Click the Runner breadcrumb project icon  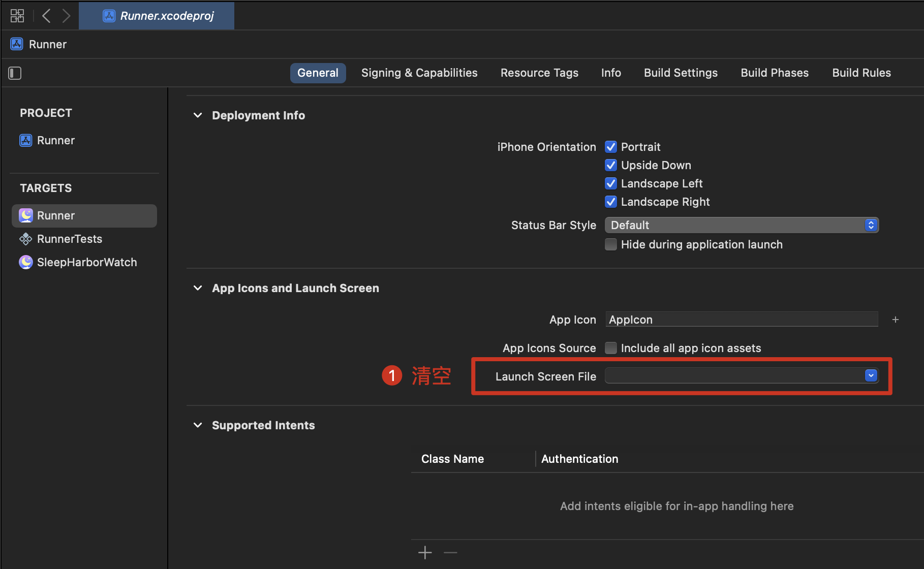[x=17, y=44]
